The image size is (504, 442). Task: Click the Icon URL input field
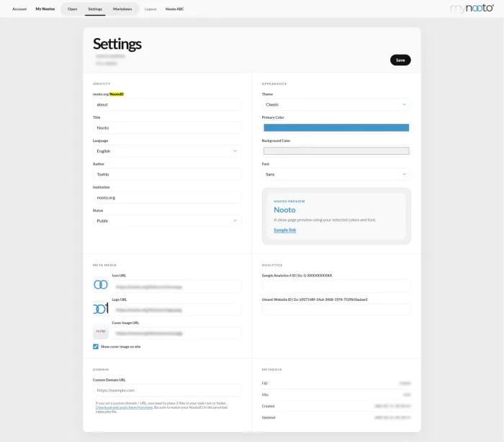(x=177, y=287)
